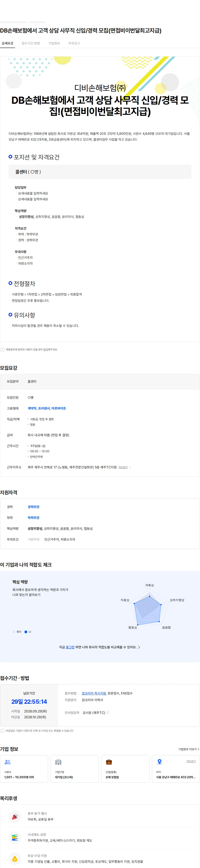Click the 사원수 people icon
Viewport: 200px width, 868px height.
8,762
